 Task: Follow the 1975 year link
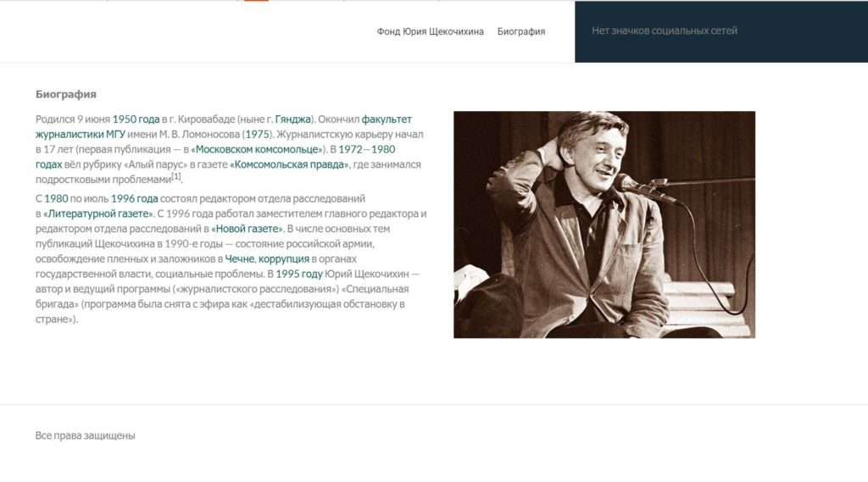[257, 134]
